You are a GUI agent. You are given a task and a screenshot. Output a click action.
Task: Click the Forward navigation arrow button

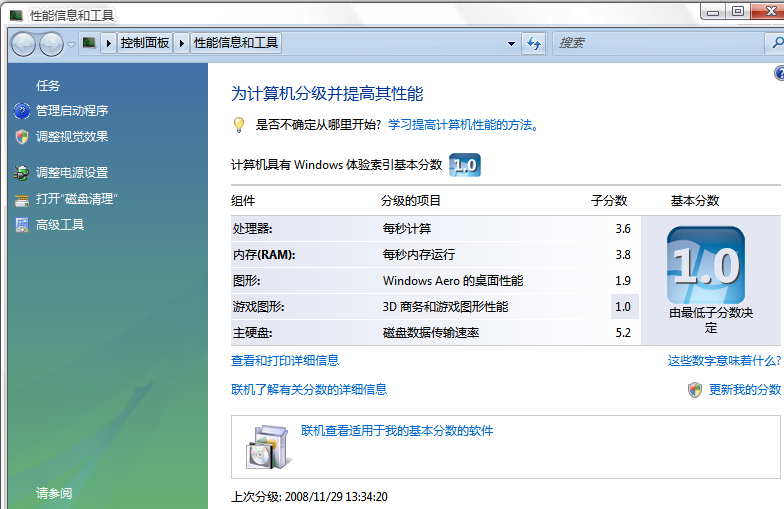coord(50,44)
